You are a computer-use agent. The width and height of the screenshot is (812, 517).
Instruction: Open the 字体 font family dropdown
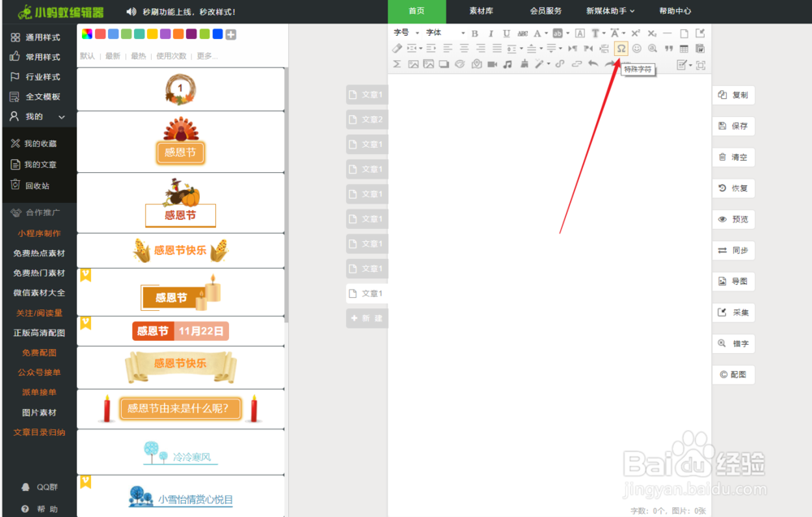click(x=433, y=33)
